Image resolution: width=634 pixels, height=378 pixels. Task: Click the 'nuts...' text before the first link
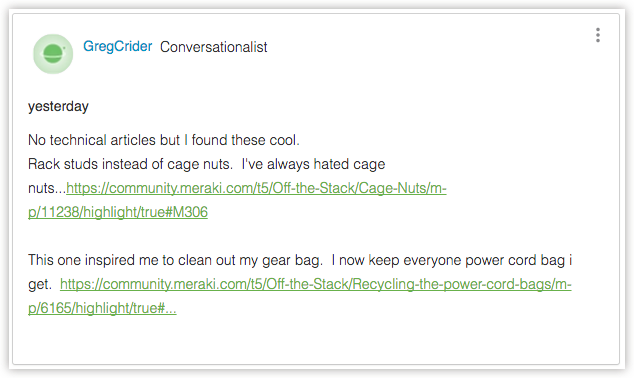47,188
